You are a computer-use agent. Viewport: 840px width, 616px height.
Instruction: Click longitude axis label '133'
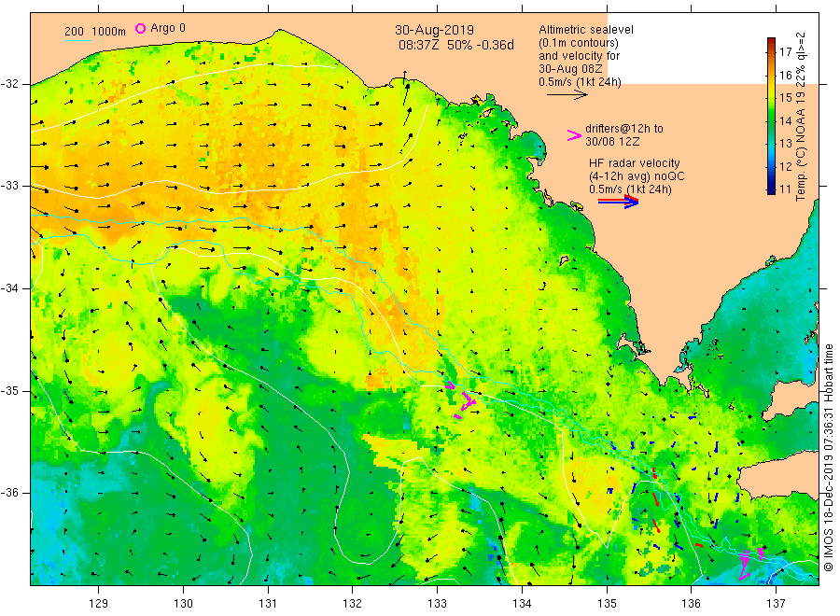[x=437, y=604]
